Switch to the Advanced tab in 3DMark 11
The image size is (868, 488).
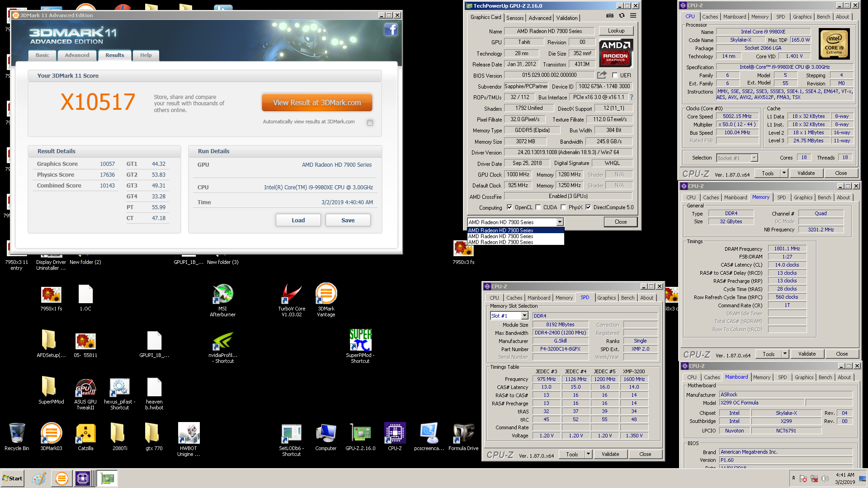tap(77, 55)
